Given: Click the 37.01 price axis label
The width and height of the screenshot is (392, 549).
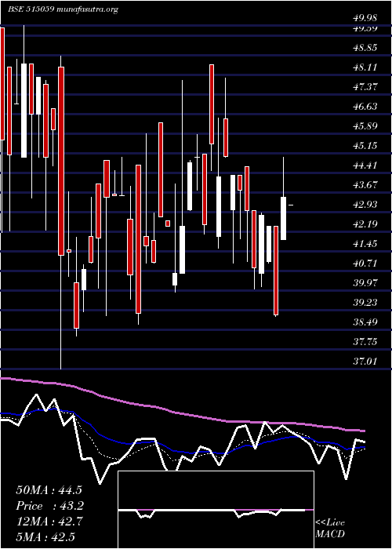Looking at the screenshot, I should coord(366,362).
